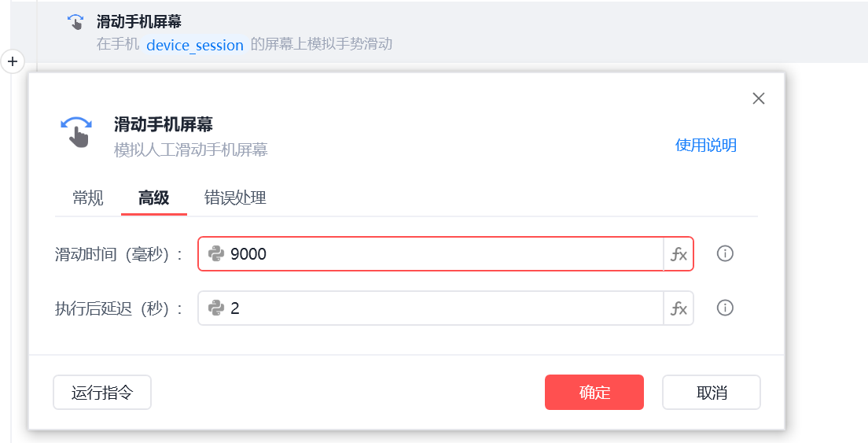Cancel the dialog with 取消
This screenshot has width=868, height=443.
(711, 393)
